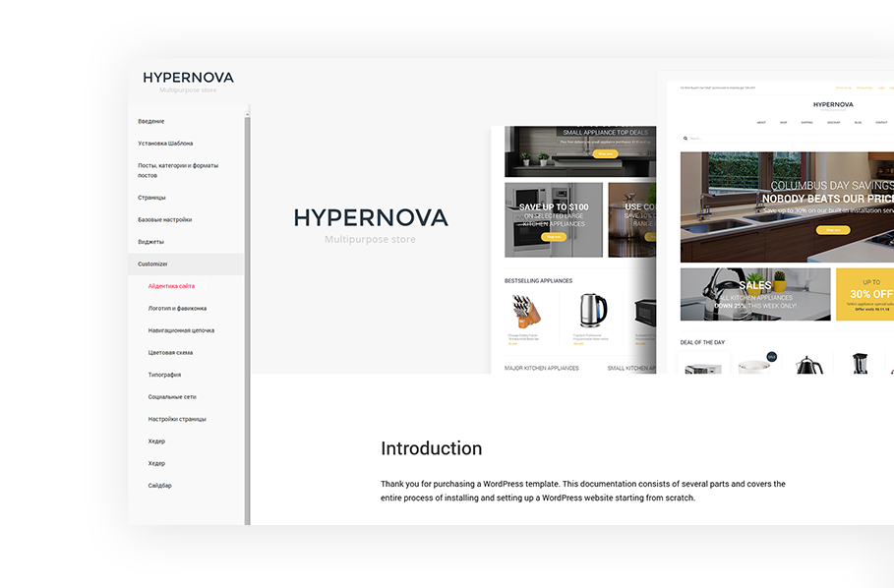Click the Bestselling Appliances heading in preview
The width and height of the screenshot is (894, 588).
tap(538, 281)
